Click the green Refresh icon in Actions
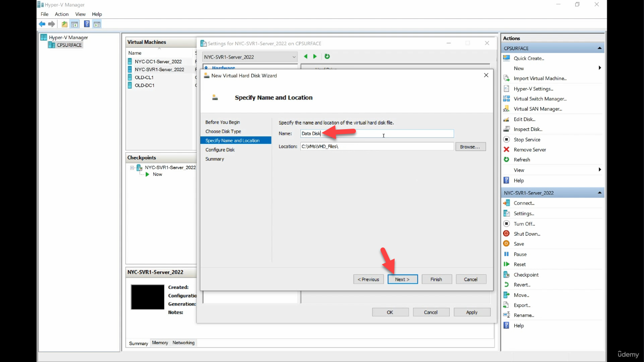 click(x=506, y=159)
